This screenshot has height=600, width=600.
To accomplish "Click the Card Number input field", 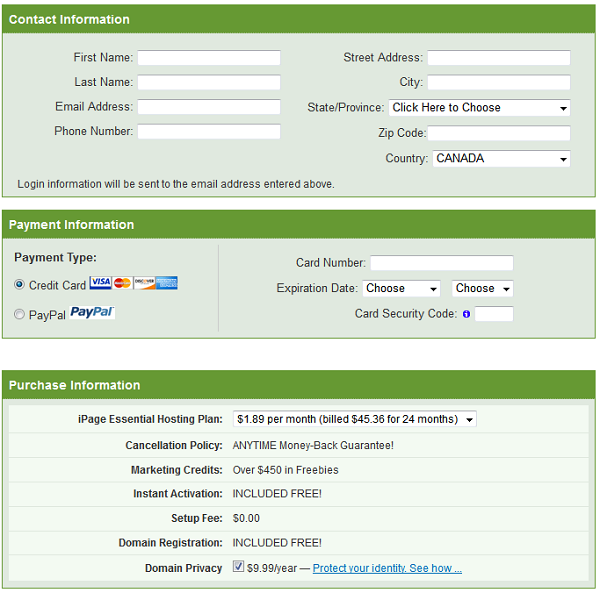I will (442, 263).
